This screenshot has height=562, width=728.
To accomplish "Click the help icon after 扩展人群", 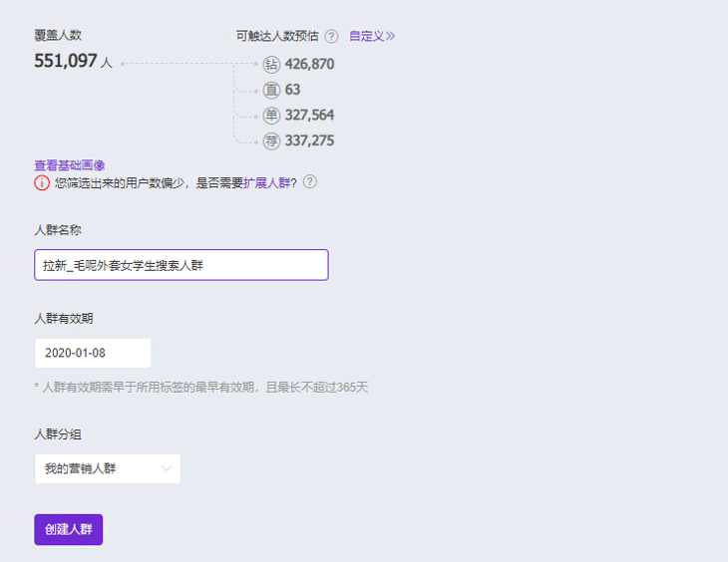I will [x=310, y=182].
